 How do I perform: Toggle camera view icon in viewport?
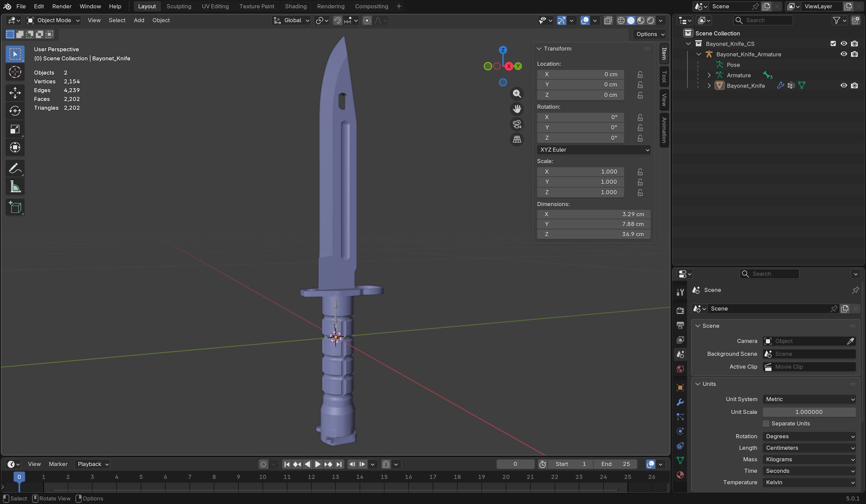tap(517, 124)
